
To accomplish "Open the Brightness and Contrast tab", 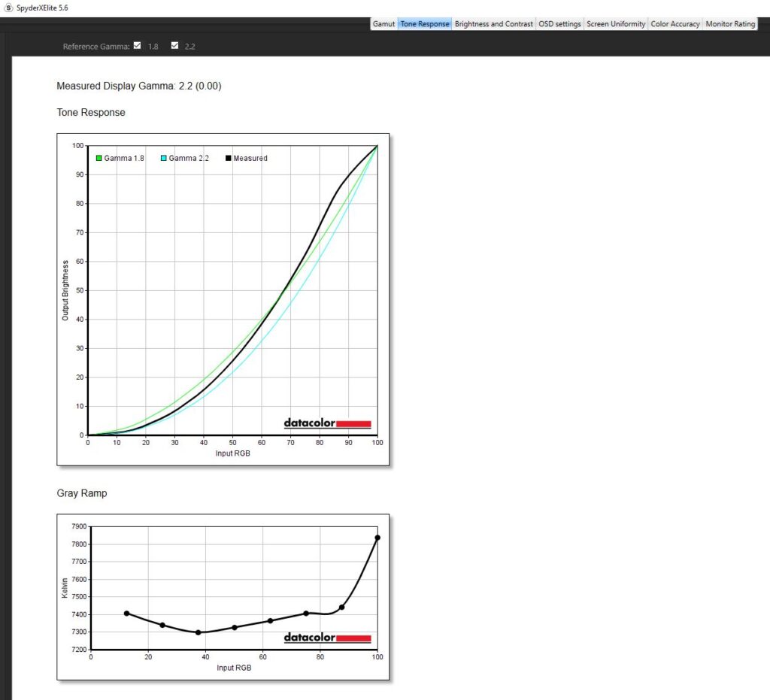I will 493,24.
